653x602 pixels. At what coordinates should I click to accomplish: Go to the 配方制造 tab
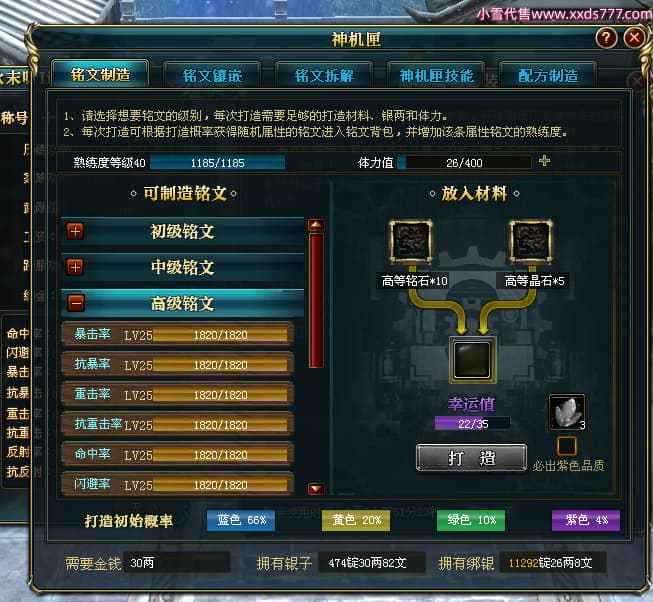[548, 75]
